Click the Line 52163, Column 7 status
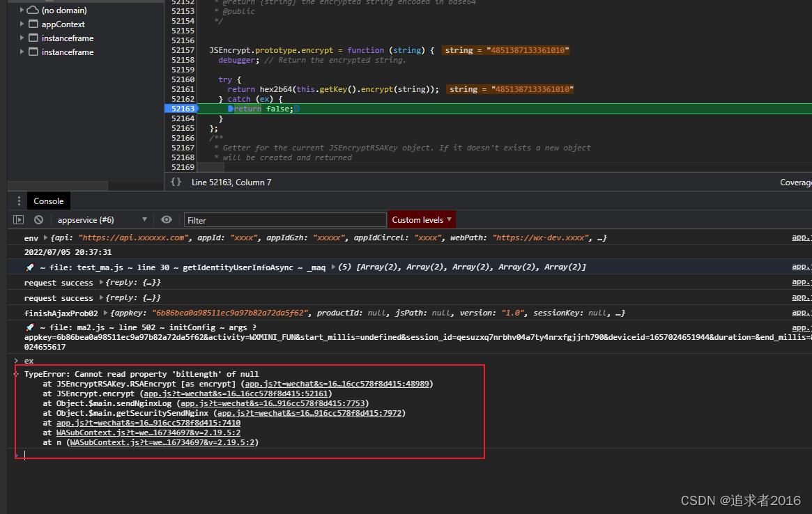This screenshot has width=812, height=514. [231, 182]
